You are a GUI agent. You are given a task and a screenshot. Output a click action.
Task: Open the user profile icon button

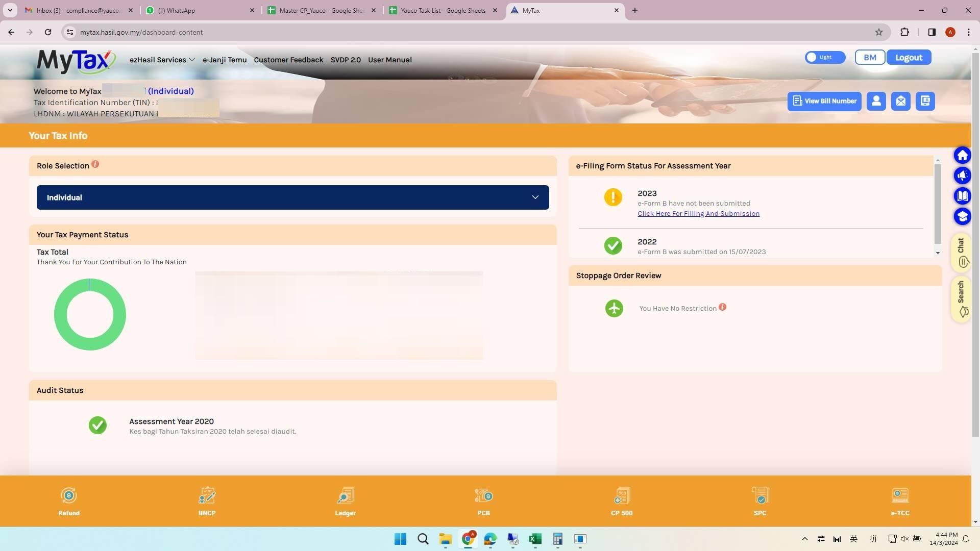click(876, 101)
